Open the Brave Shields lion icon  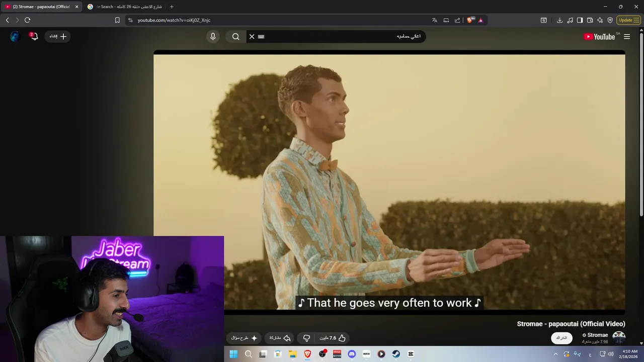[x=470, y=20]
